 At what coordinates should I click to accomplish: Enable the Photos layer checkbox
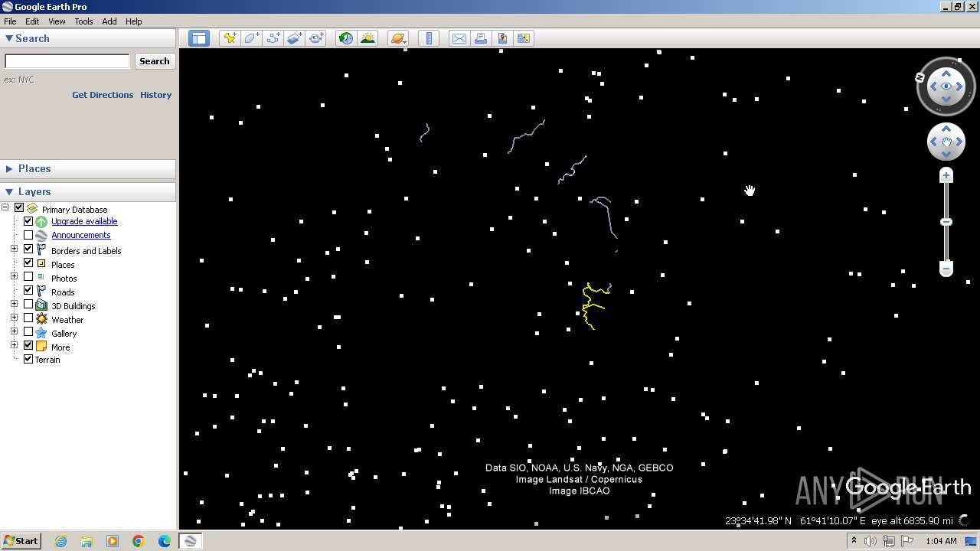pos(28,277)
